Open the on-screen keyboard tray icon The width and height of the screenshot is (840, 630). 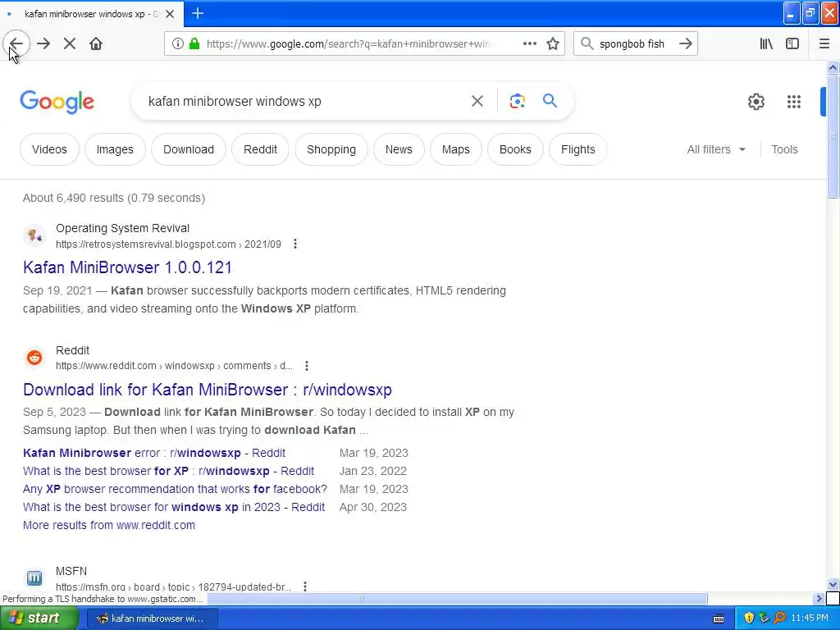coord(719,619)
